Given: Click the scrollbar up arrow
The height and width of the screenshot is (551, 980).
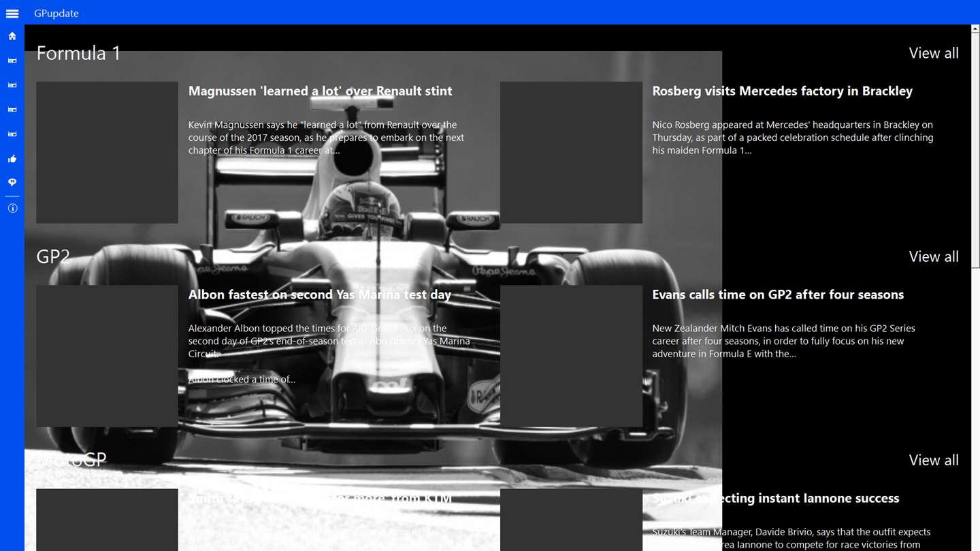Looking at the screenshot, I should [975, 28].
